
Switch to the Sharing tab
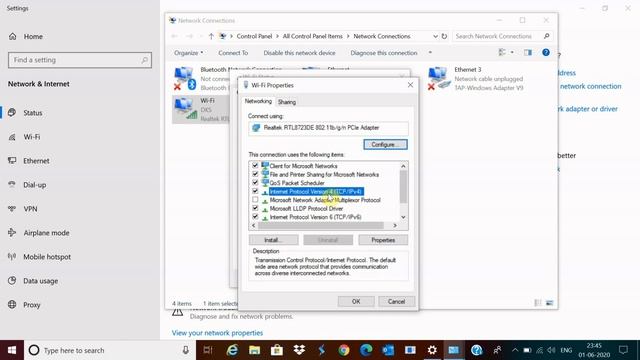pyautogui.click(x=287, y=102)
